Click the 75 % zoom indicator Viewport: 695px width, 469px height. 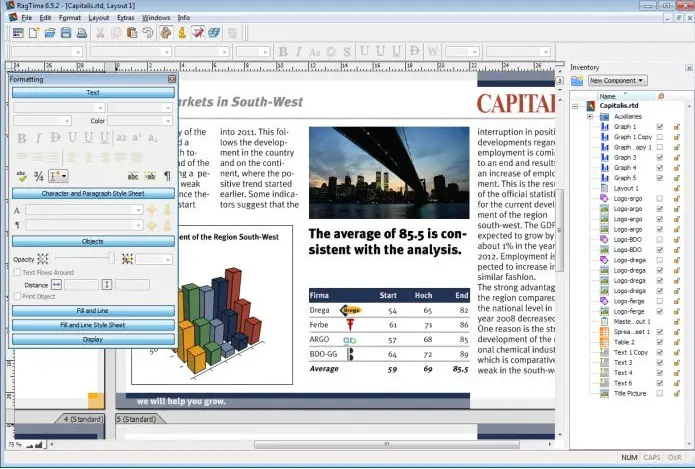(x=14, y=444)
